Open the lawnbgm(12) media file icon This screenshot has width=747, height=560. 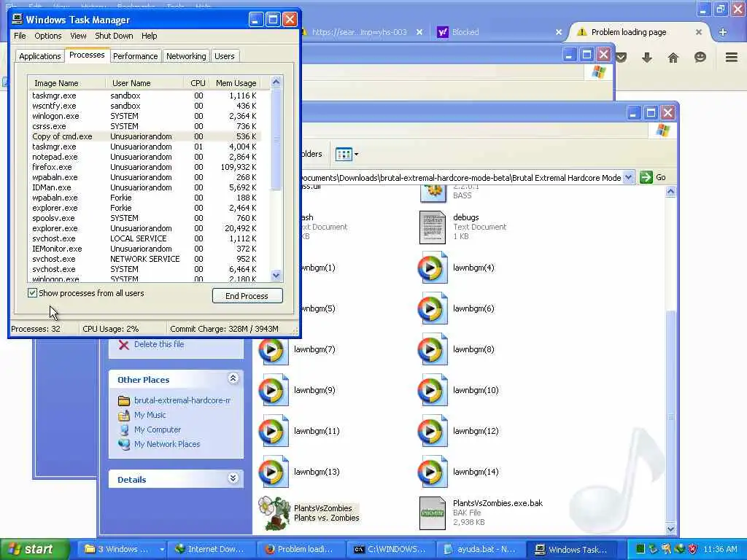432,432
